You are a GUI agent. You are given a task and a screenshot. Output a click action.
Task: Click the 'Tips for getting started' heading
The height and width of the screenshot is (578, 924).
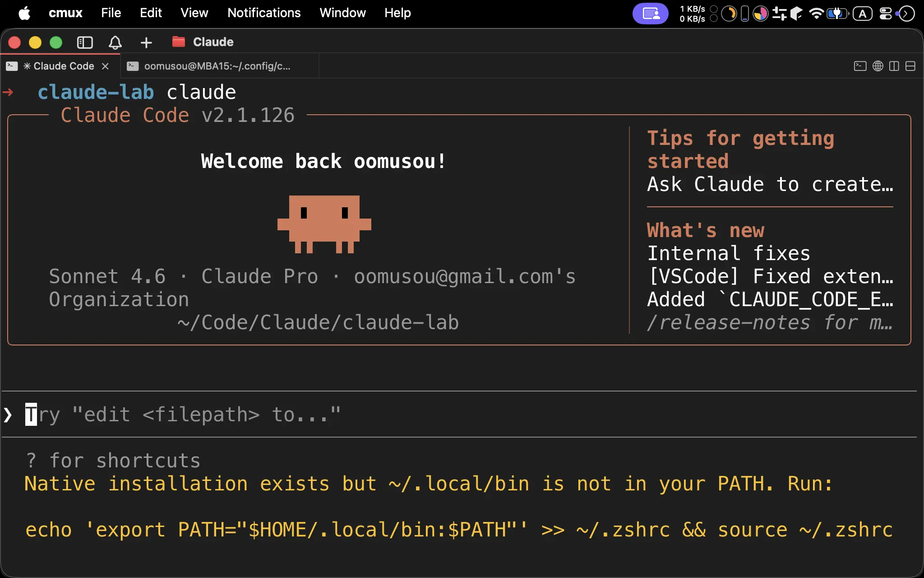(740, 149)
